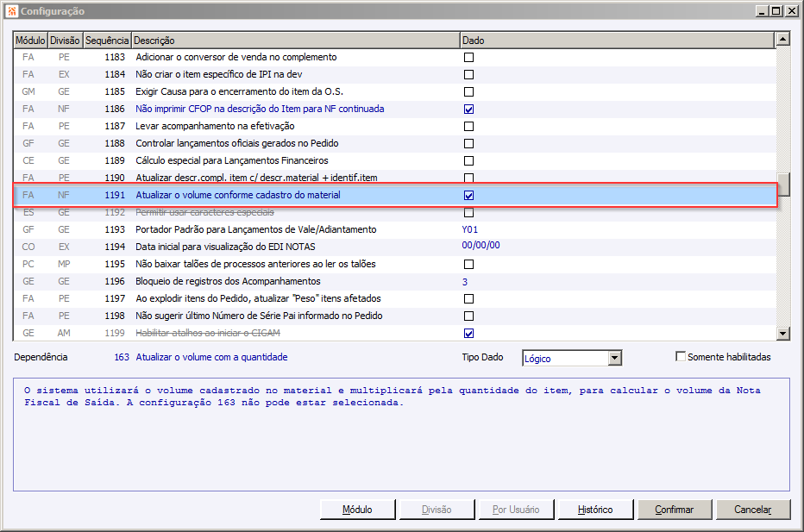Viewport: 804px width, 532px height.
Task: Click the description text box
Action: point(401,435)
